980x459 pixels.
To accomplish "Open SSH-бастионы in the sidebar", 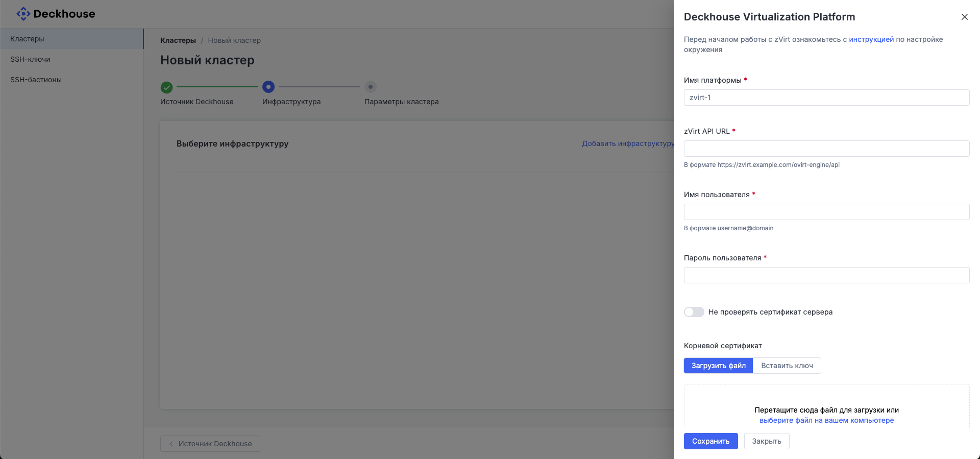I will pyautogui.click(x=71, y=80).
